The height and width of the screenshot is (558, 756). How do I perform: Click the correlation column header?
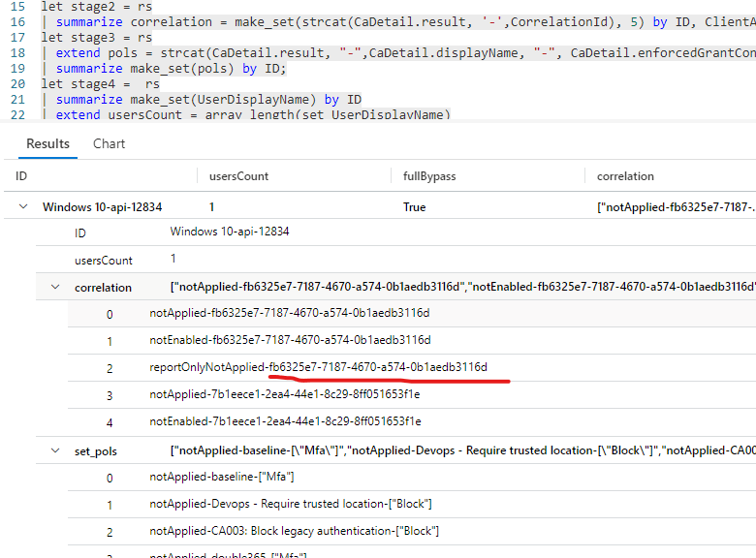625,176
